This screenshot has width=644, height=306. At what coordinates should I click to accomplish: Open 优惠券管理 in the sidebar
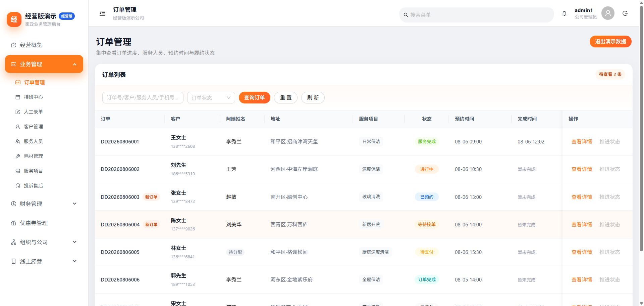pyautogui.click(x=44, y=223)
